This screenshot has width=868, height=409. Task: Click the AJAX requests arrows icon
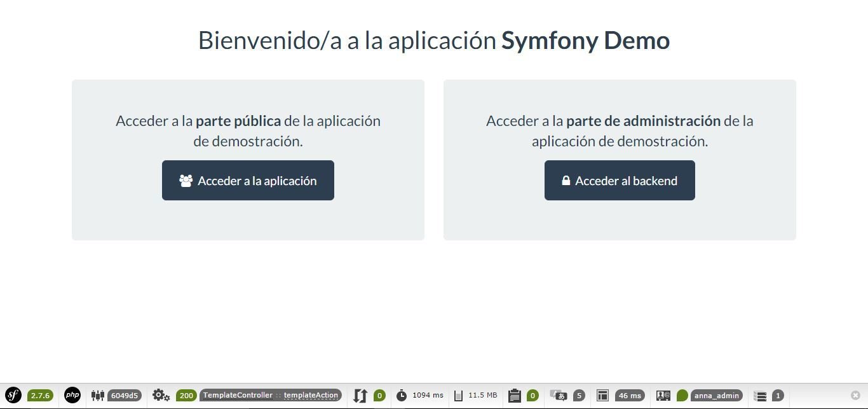click(x=360, y=396)
